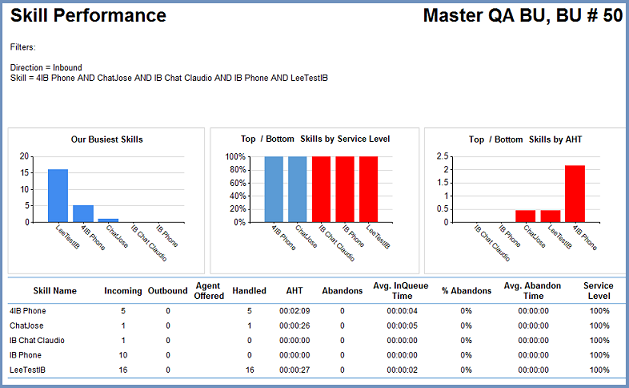Click the Top / Bottom Skills by AHT title

click(525, 140)
